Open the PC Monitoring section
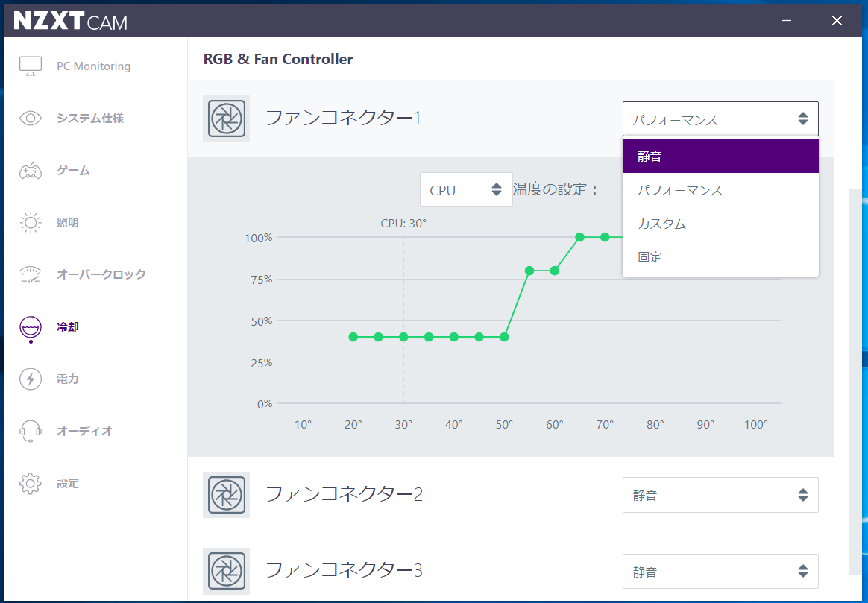This screenshot has height=603, width=868. tap(93, 66)
